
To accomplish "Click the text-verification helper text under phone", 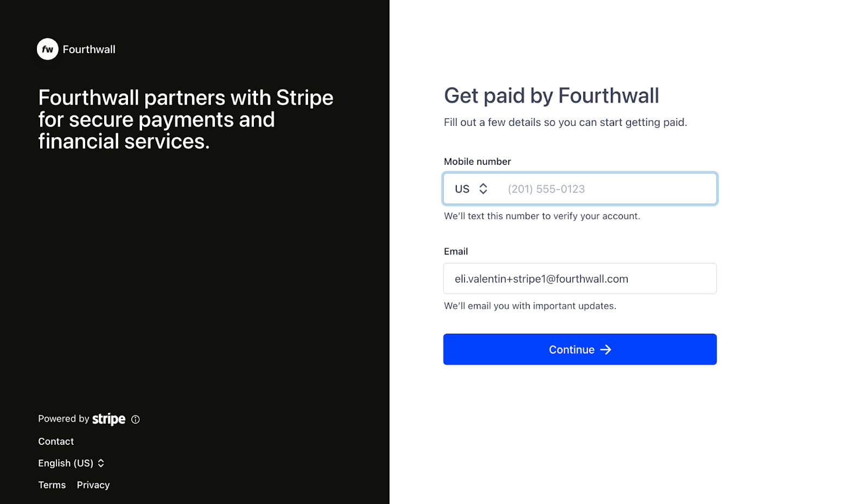I will 542,216.
